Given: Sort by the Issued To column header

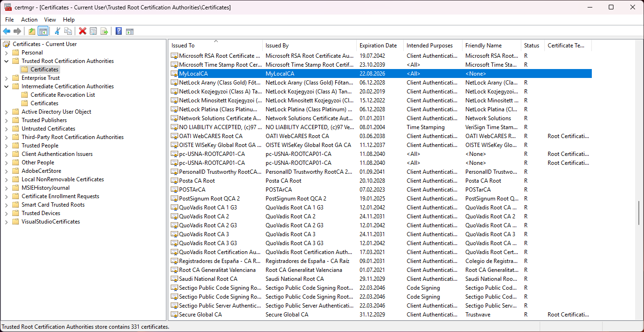Looking at the screenshot, I should point(216,46).
